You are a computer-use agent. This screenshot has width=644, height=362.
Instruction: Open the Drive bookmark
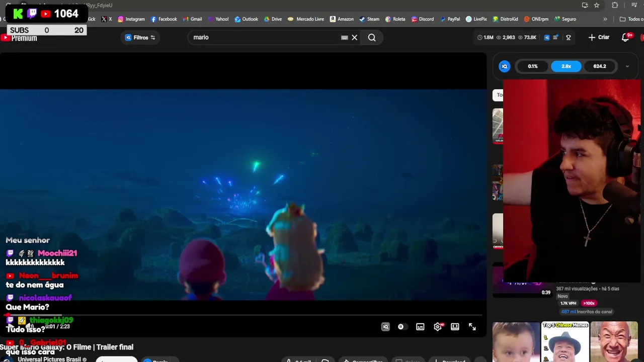(x=272, y=19)
